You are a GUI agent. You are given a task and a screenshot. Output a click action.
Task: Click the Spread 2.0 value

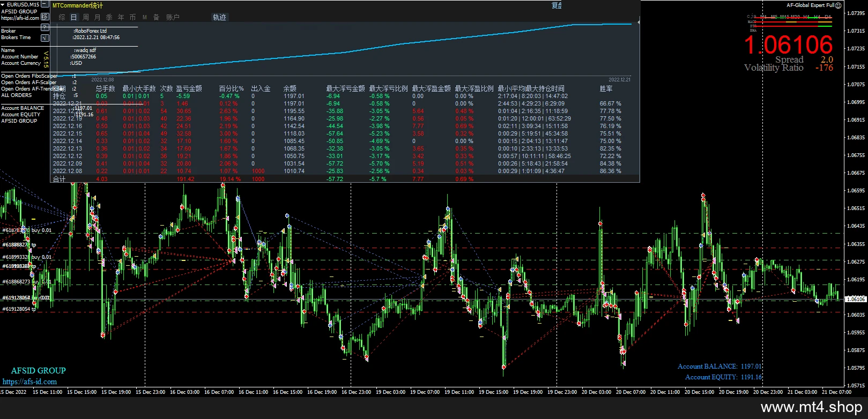(x=827, y=60)
